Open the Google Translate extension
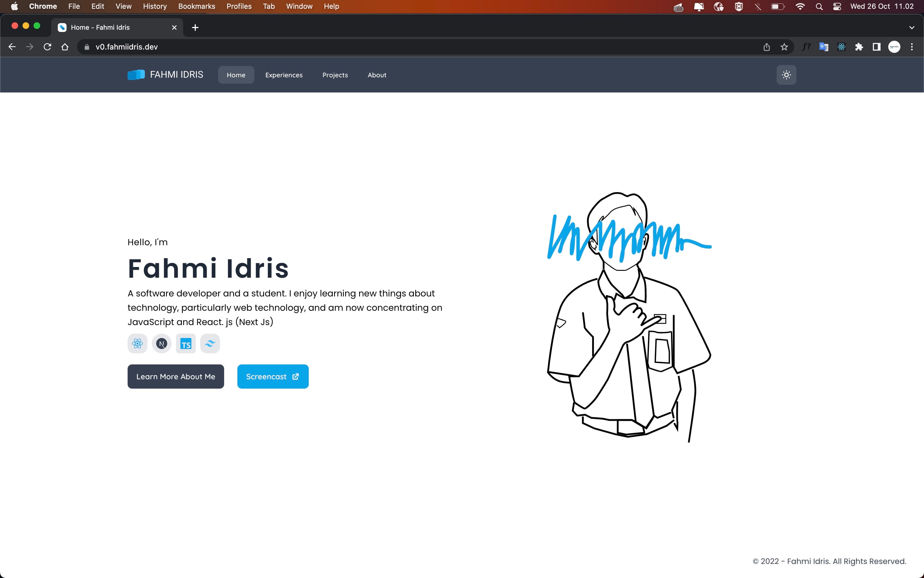This screenshot has width=924, height=578. click(824, 47)
